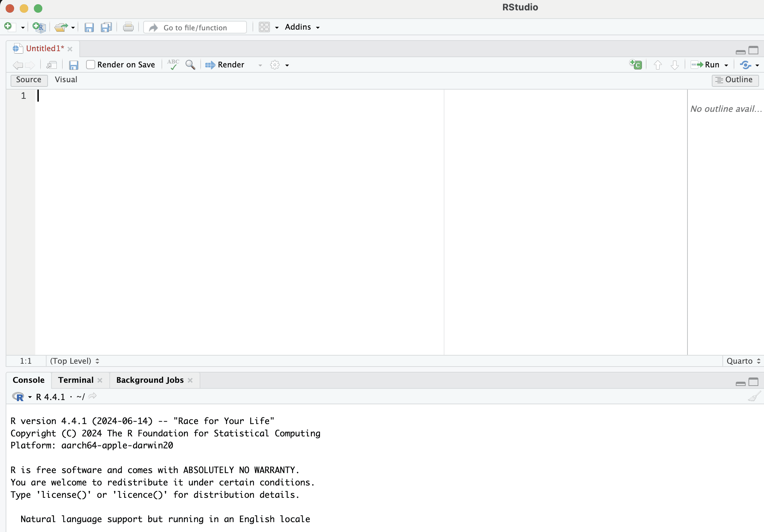Open the Quarto file type selector
Image resolution: width=764 pixels, height=532 pixels.
coord(743,361)
